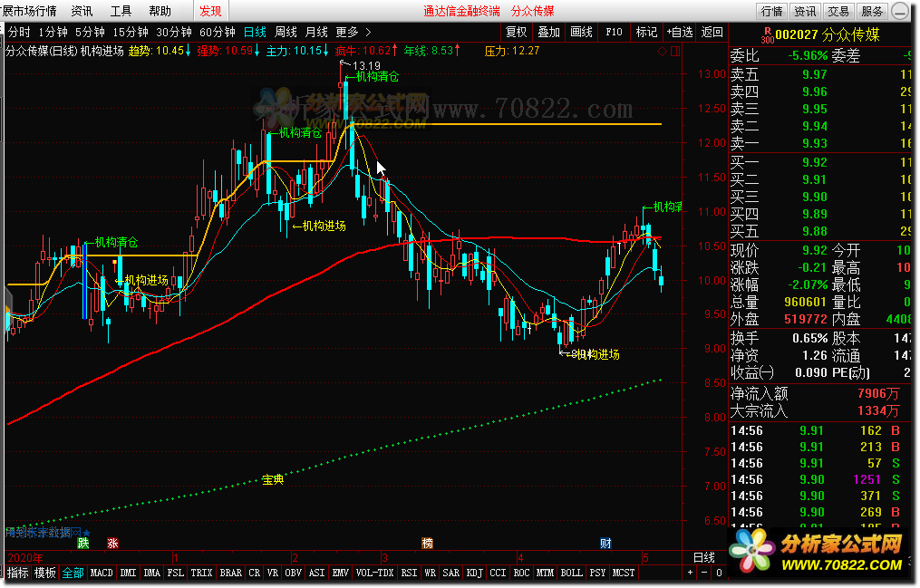Select the 15分钟 period
This screenshot has width=920, height=588.
point(131,32)
